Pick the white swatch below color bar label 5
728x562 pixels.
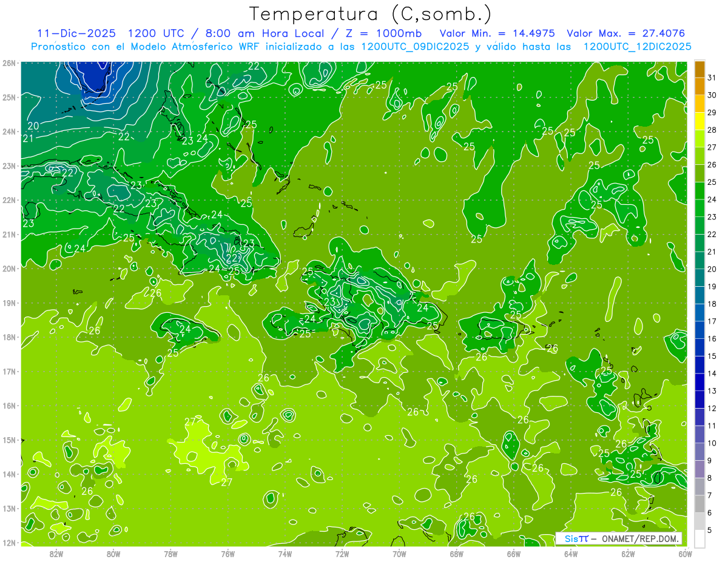(699, 538)
